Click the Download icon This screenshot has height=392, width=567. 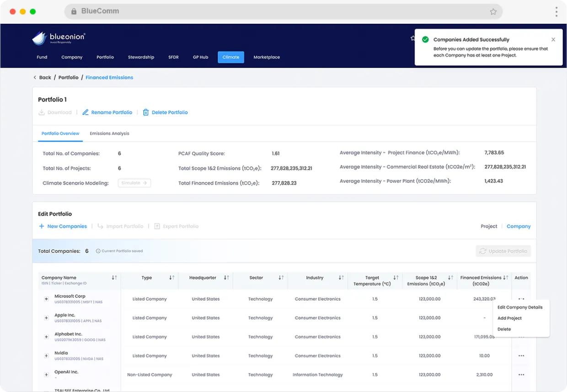pos(42,112)
